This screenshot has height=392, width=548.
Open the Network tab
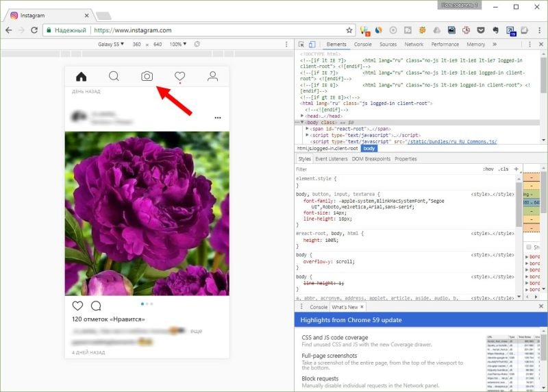[x=414, y=45]
